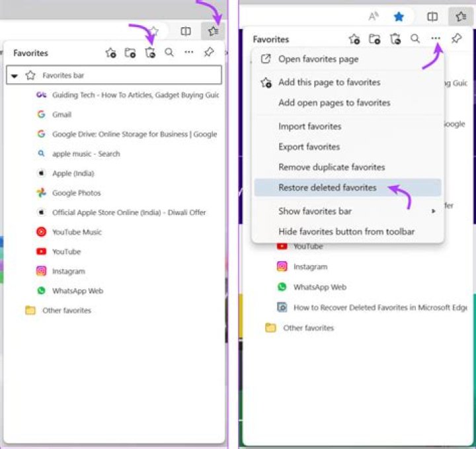This screenshot has height=449, width=476.
Task: Choose Export favorites from the menu
Action: coord(309,147)
